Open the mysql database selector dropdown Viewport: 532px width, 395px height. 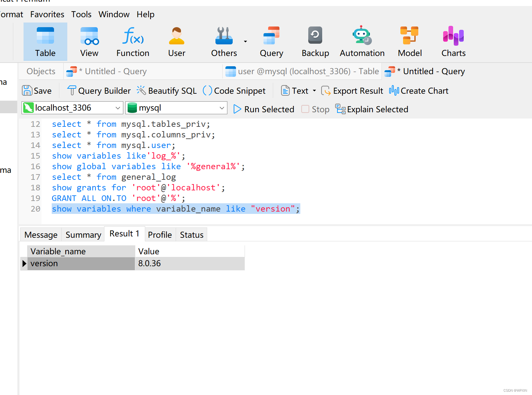click(x=221, y=107)
